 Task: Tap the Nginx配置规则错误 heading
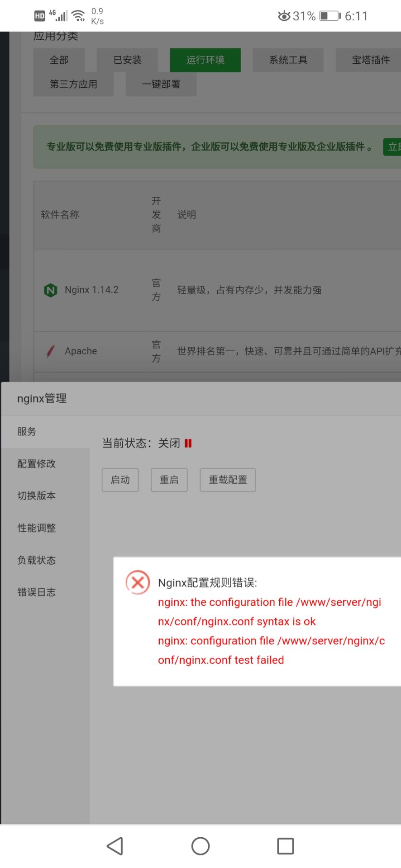click(x=207, y=583)
